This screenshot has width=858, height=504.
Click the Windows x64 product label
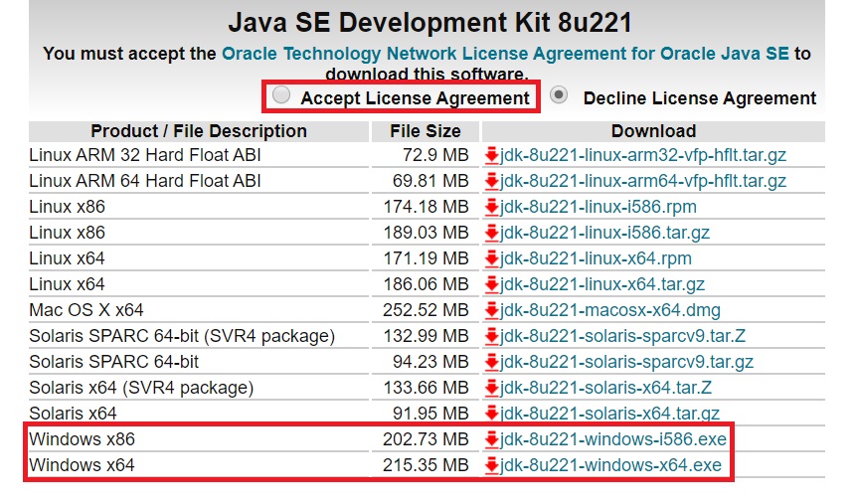82,465
